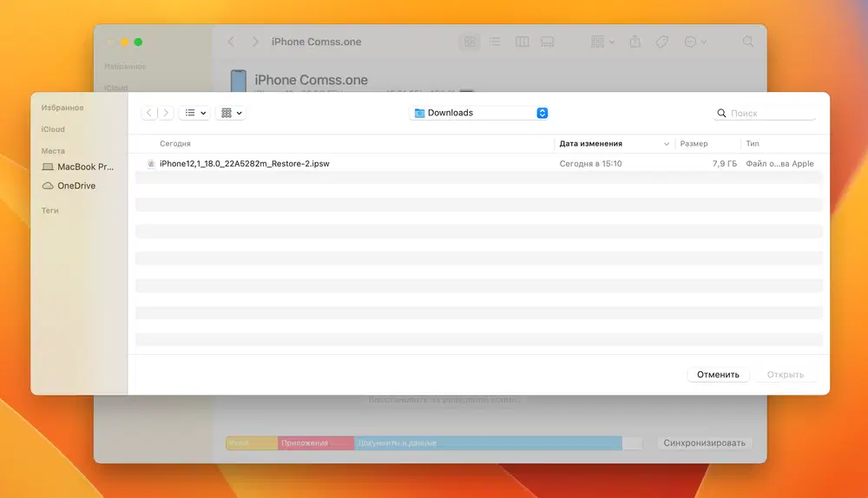
Task: Click the ipsw file icon
Action: (150, 164)
